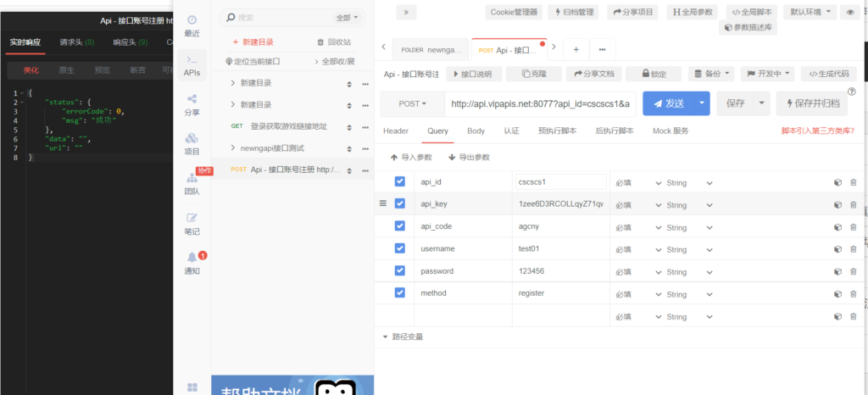Screen dimensions: 868x395
Task: Open the 发送 button dropdown arrow
Action: (x=703, y=103)
